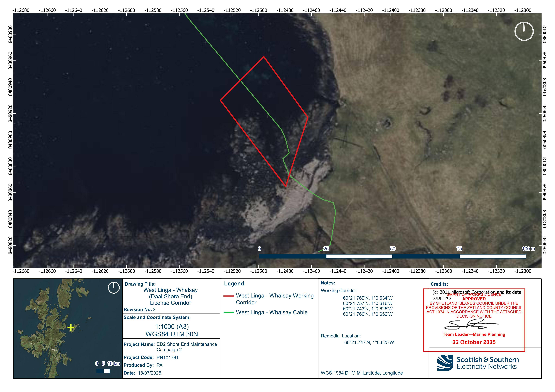The height and width of the screenshot is (392, 555).
Task: Click the 'Credits:' heading
Action: (439, 284)
